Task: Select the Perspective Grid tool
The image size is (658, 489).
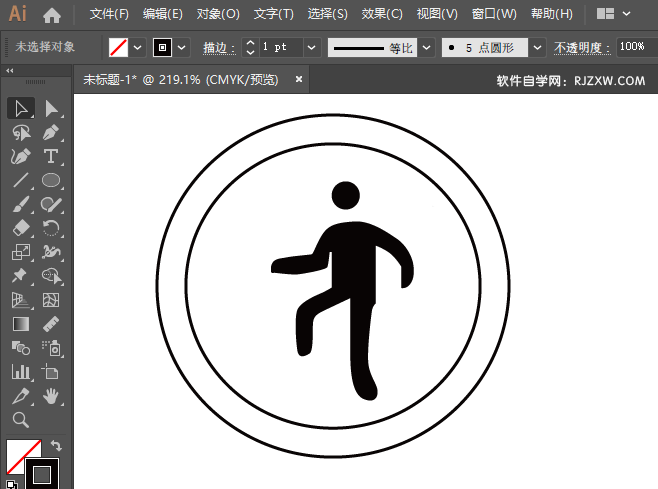Action: 21,300
